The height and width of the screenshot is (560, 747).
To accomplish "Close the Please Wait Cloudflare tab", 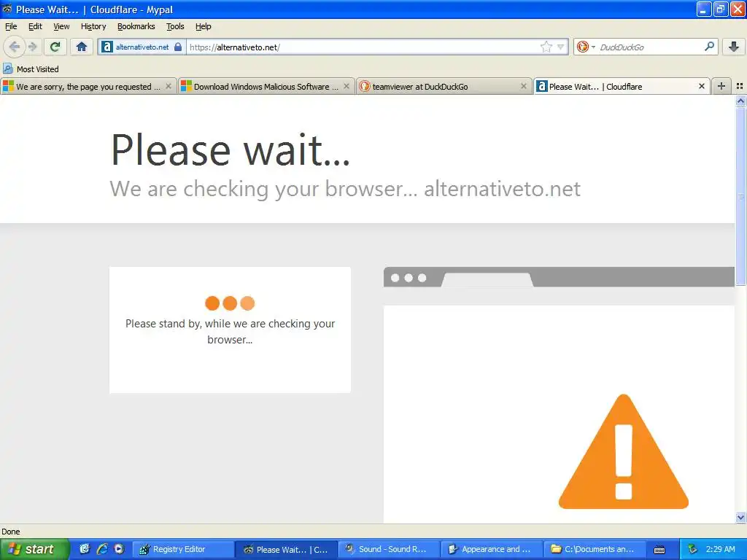I will point(701,86).
